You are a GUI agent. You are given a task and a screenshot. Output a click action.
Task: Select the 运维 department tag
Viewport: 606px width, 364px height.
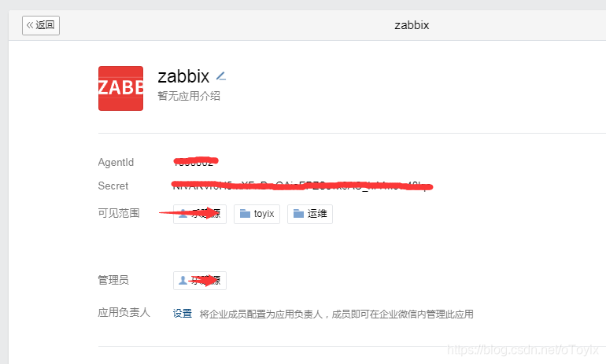point(310,214)
